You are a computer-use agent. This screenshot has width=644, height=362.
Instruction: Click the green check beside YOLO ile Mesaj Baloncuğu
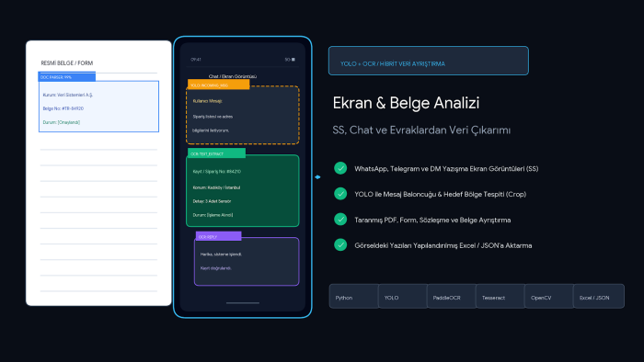[340, 194]
